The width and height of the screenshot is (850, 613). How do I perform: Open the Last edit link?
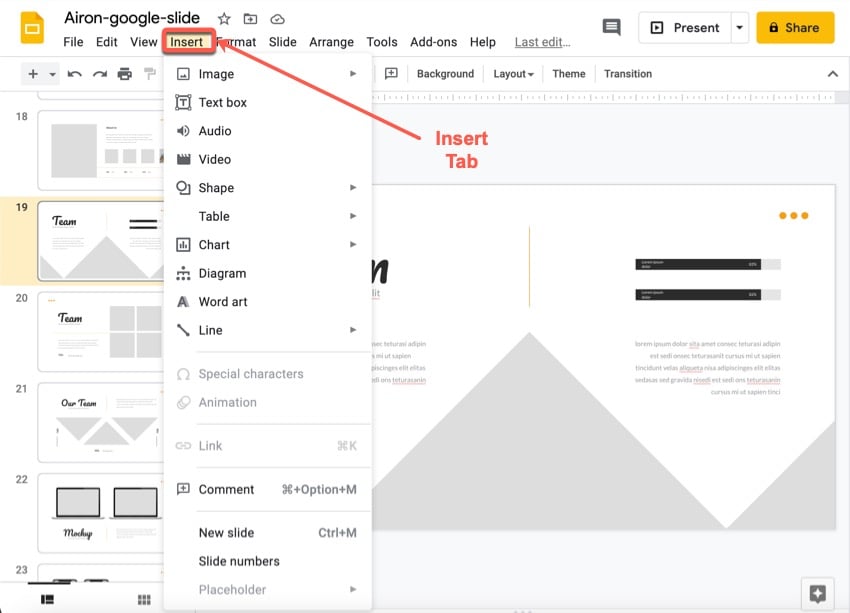(542, 42)
